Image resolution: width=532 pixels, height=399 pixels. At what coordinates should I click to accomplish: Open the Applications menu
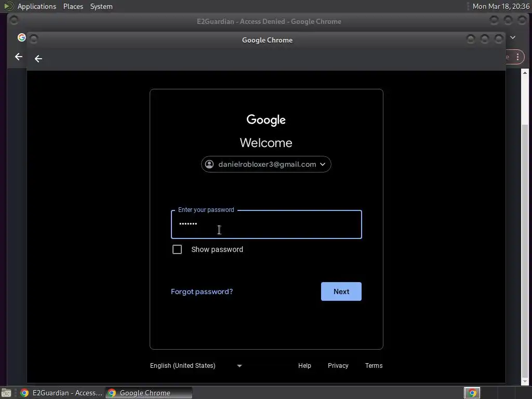click(37, 6)
